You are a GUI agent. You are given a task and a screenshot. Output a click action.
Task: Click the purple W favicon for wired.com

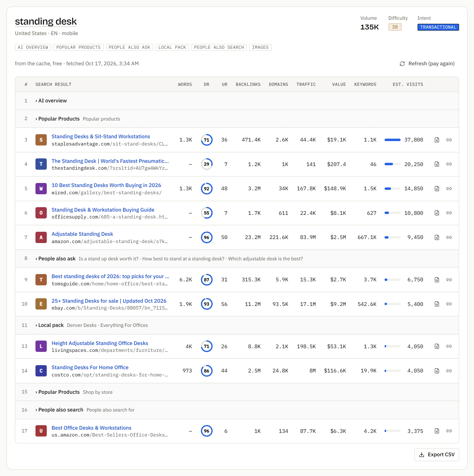click(41, 188)
